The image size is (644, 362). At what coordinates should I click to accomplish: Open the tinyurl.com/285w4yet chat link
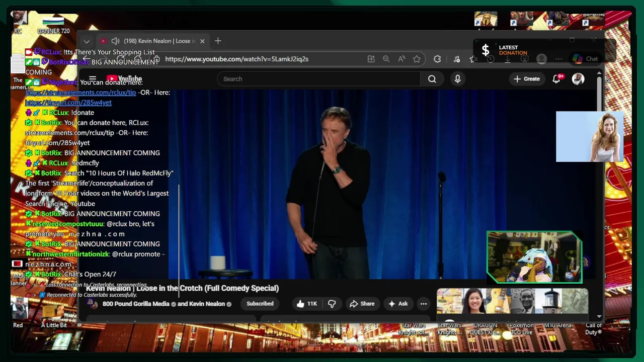(x=68, y=103)
